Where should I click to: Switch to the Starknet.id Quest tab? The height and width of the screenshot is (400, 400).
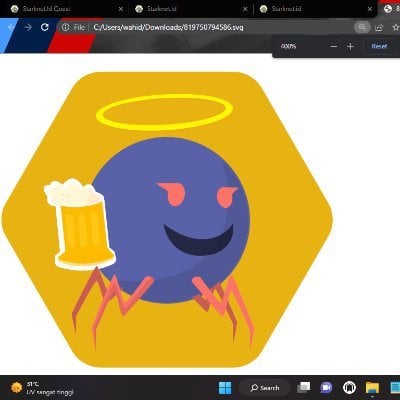(65, 9)
